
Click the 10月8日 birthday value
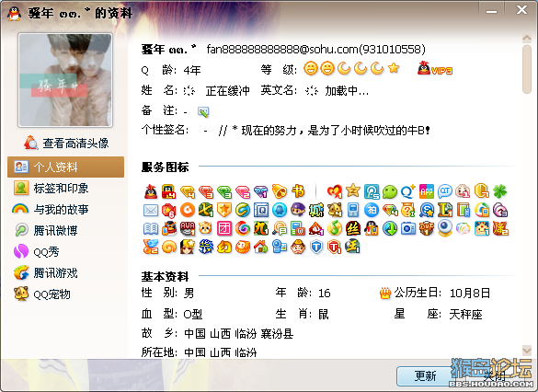click(470, 294)
